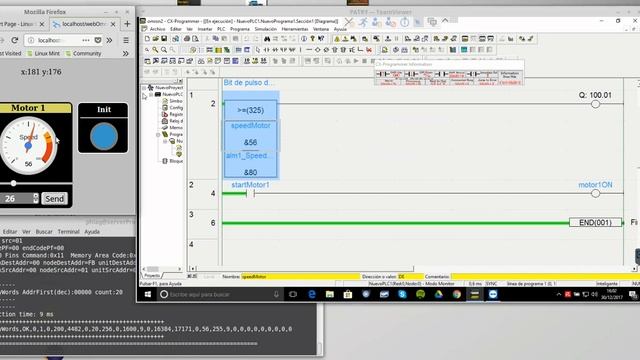This screenshot has height=360, width=640.
Task: Click TeamViewer close-session X icon
Action: [349, 22]
